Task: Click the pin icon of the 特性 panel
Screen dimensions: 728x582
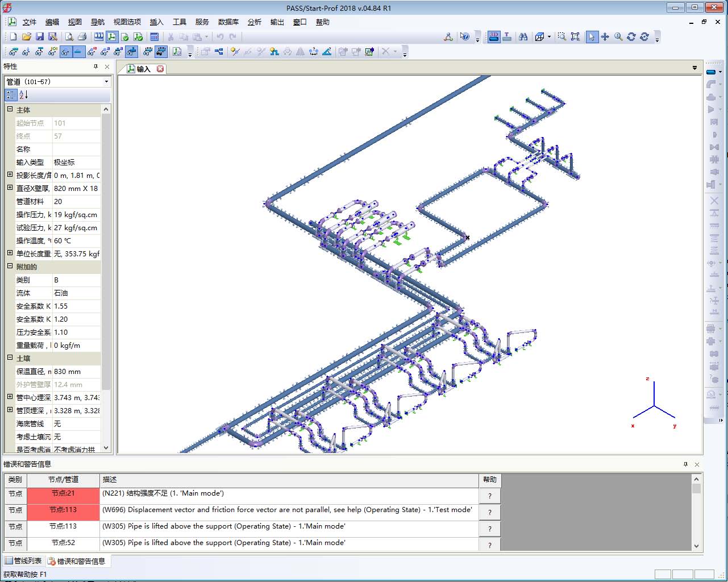Action: point(95,66)
